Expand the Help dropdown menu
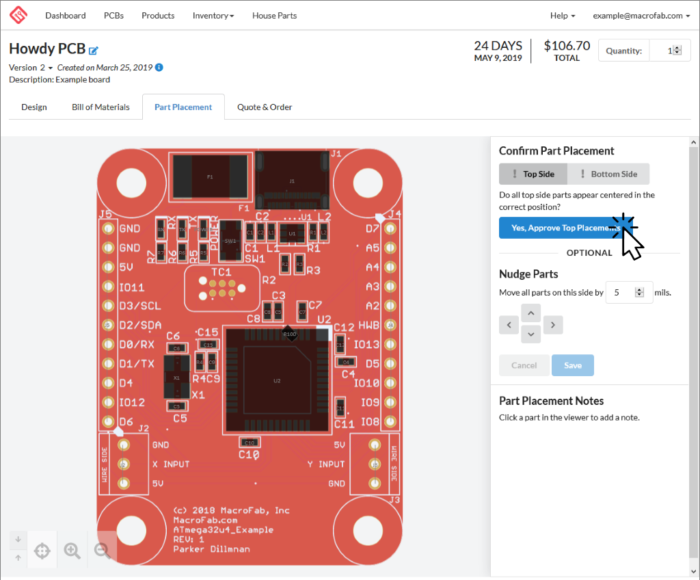 (x=562, y=16)
